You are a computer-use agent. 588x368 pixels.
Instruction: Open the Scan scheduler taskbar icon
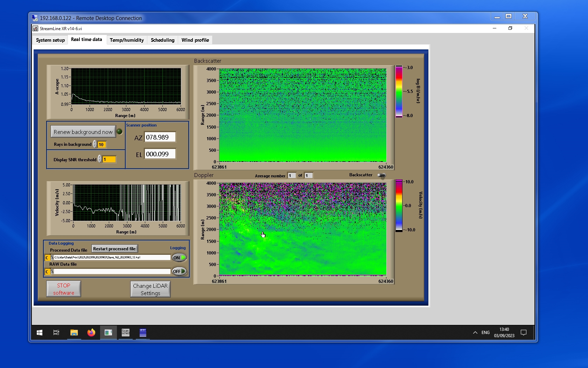125,332
